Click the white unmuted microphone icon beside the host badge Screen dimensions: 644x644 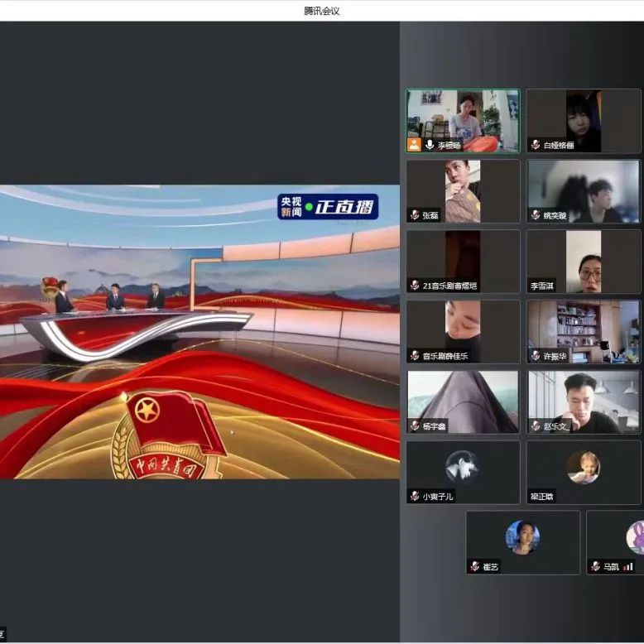[x=430, y=145]
